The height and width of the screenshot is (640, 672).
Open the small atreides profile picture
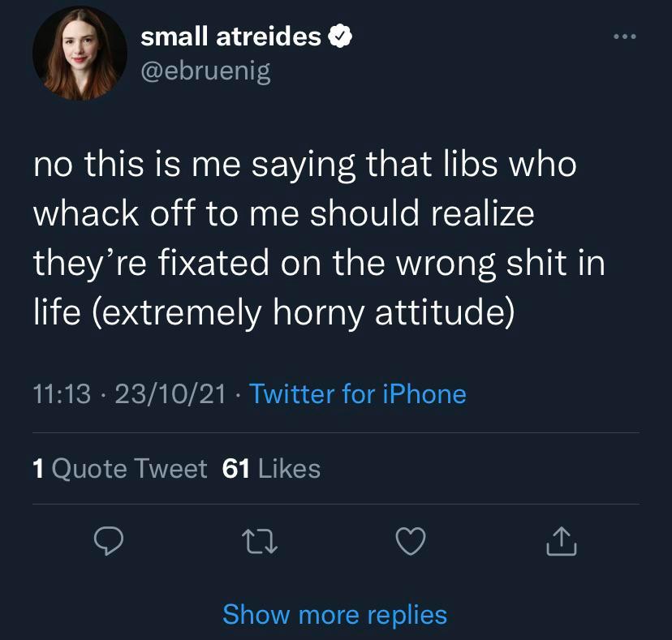pyautogui.click(x=80, y=55)
